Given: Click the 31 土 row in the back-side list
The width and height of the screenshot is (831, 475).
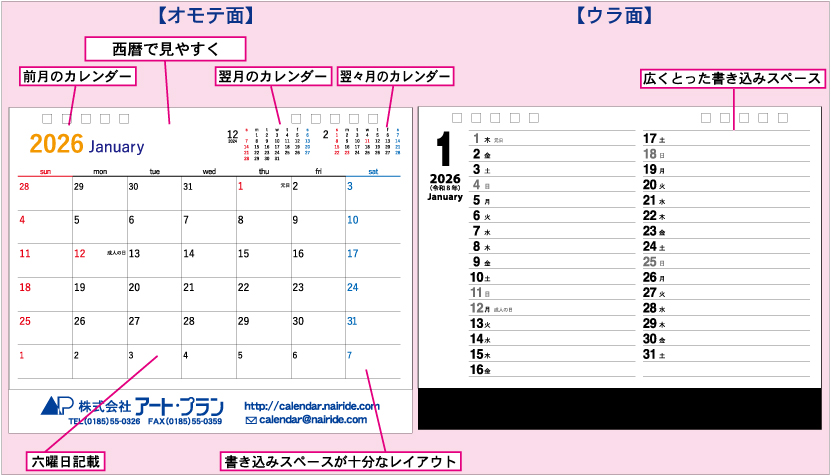Looking at the screenshot, I should [726, 354].
